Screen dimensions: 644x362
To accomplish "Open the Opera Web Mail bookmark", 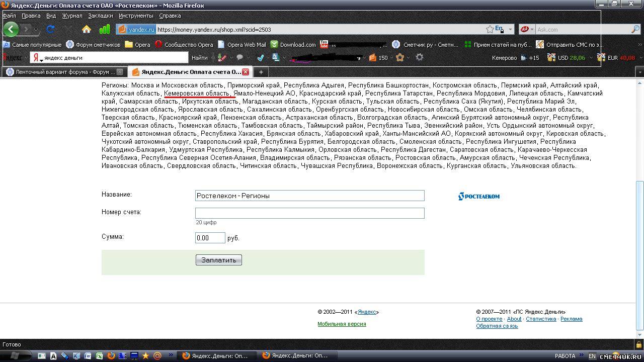I will point(242,44).
